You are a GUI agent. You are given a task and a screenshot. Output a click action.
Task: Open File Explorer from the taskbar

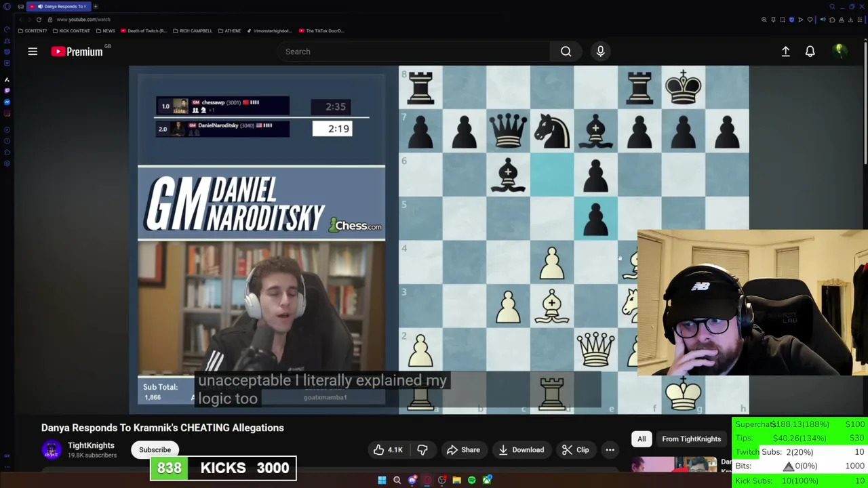457,481
